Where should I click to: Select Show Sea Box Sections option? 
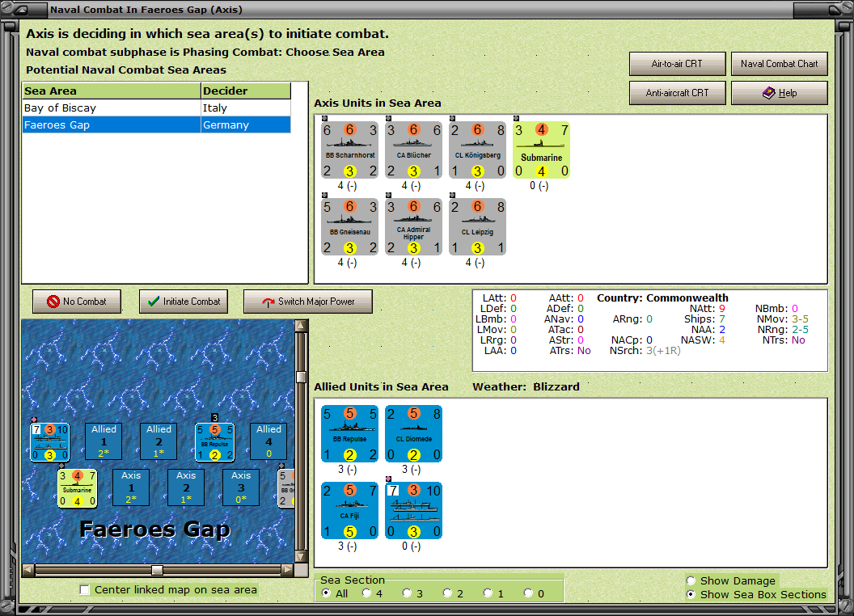click(691, 594)
